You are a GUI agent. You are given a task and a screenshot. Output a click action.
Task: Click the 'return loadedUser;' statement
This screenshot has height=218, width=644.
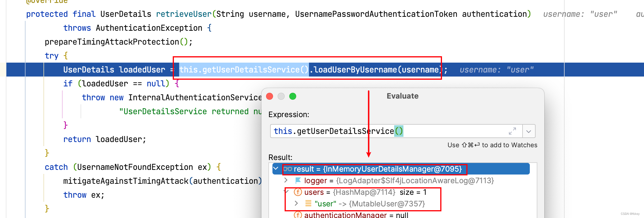point(105,139)
